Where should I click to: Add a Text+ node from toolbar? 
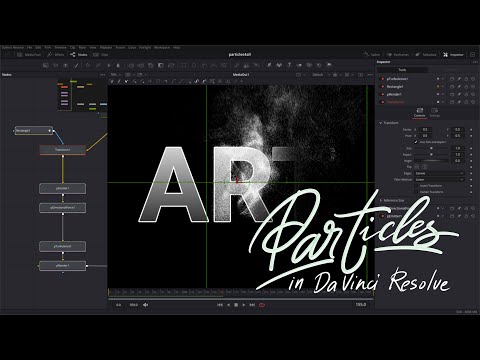click(x=66, y=65)
